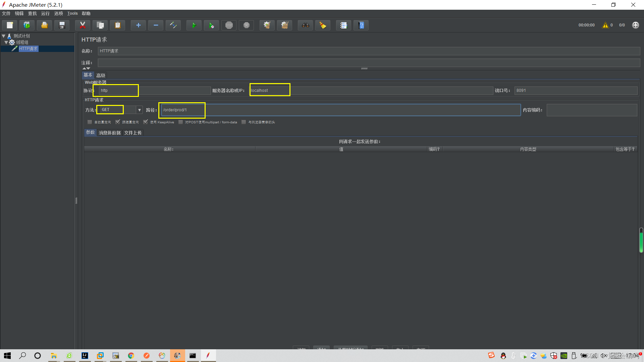Click the green Start test button

(x=194, y=25)
